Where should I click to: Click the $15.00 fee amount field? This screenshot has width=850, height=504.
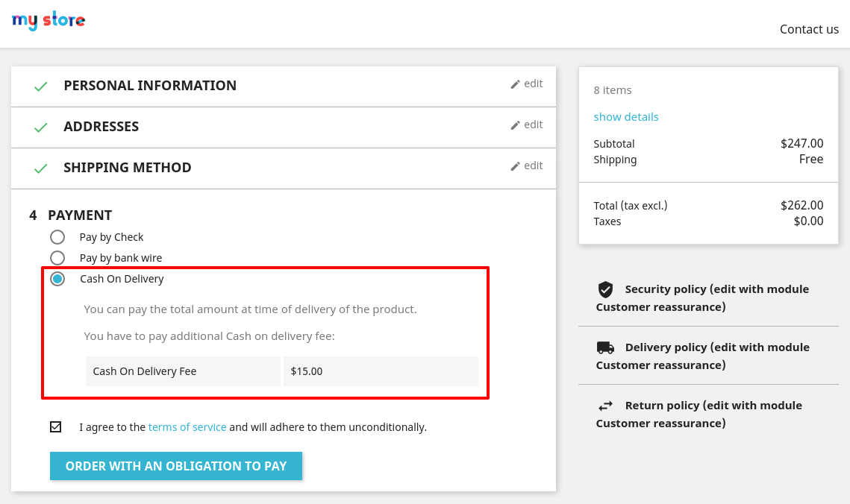[381, 371]
